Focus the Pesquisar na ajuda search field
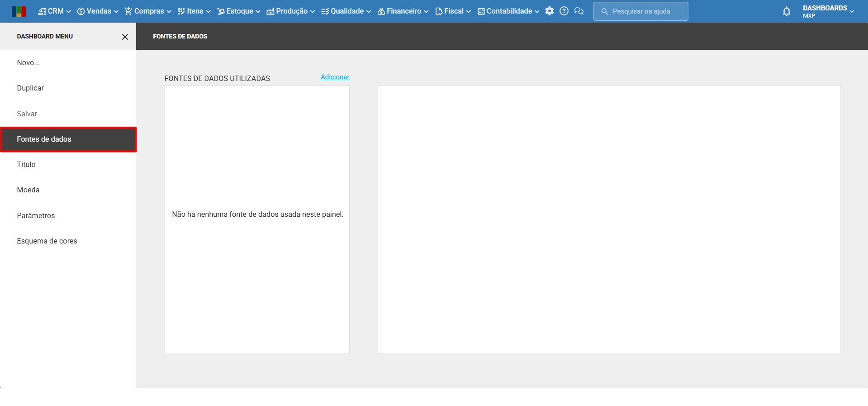This screenshot has width=868, height=406. (x=640, y=11)
